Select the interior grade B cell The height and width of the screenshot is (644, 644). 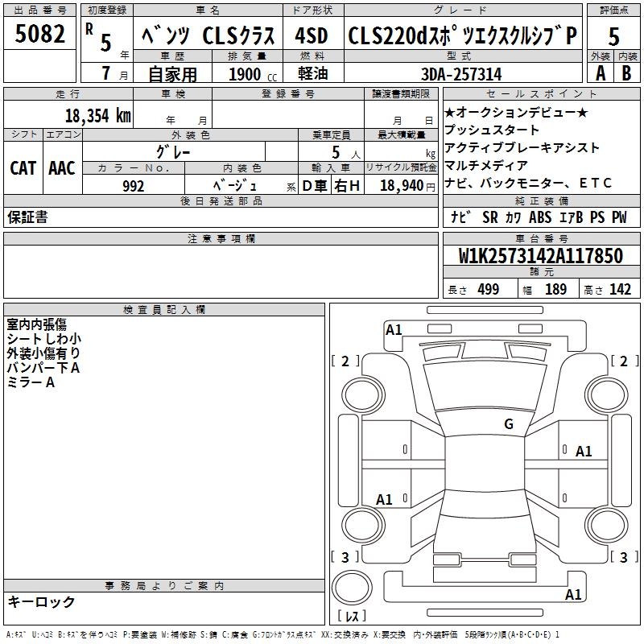(627, 72)
